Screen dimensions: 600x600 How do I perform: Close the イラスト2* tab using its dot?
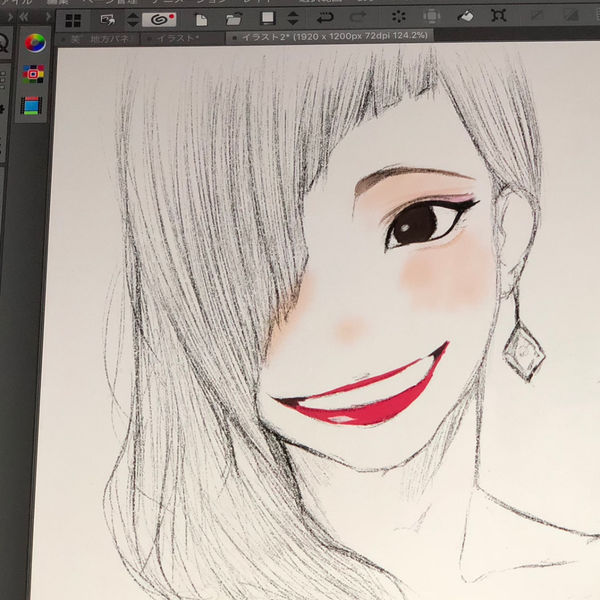coord(234,38)
